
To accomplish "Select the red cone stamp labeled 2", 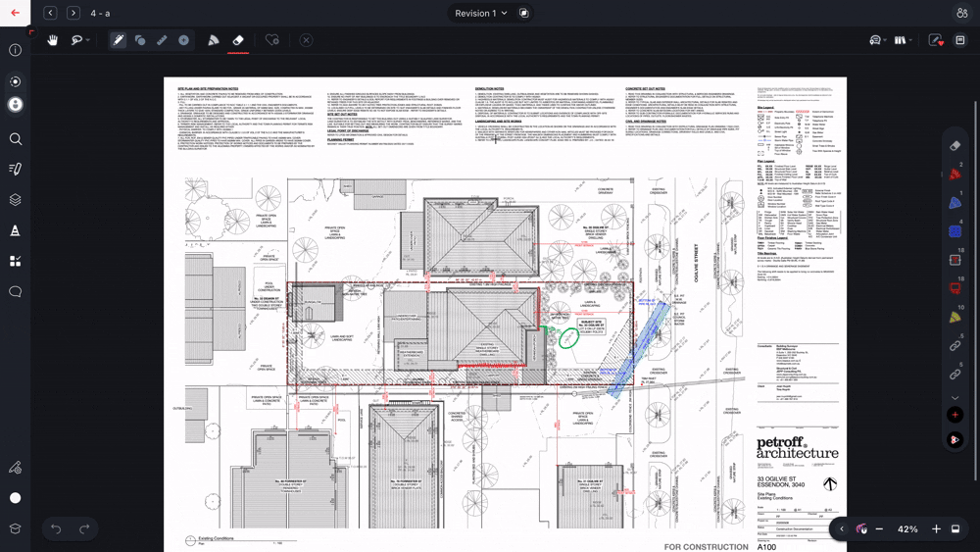I will pyautogui.click(x=955, y=175).
